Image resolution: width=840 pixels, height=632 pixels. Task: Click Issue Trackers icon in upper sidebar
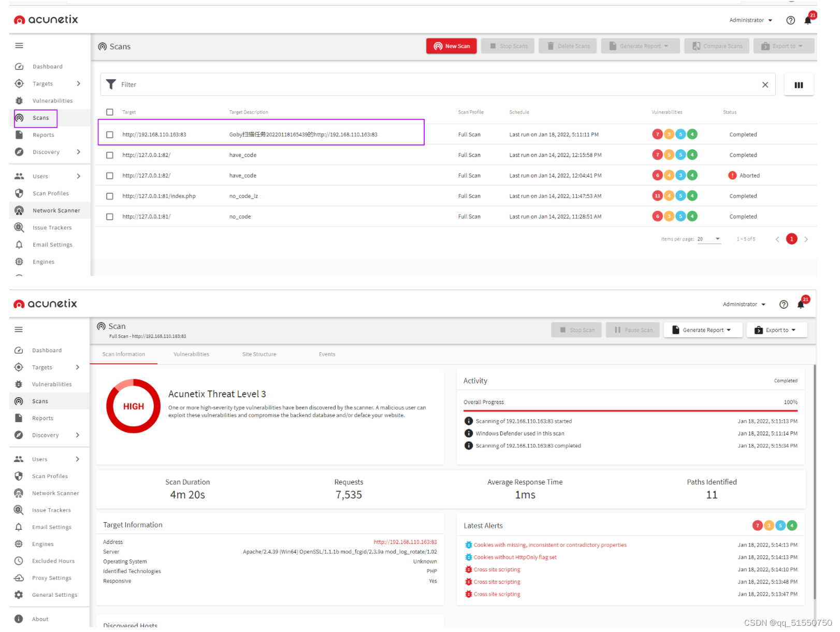coord(19,227)
